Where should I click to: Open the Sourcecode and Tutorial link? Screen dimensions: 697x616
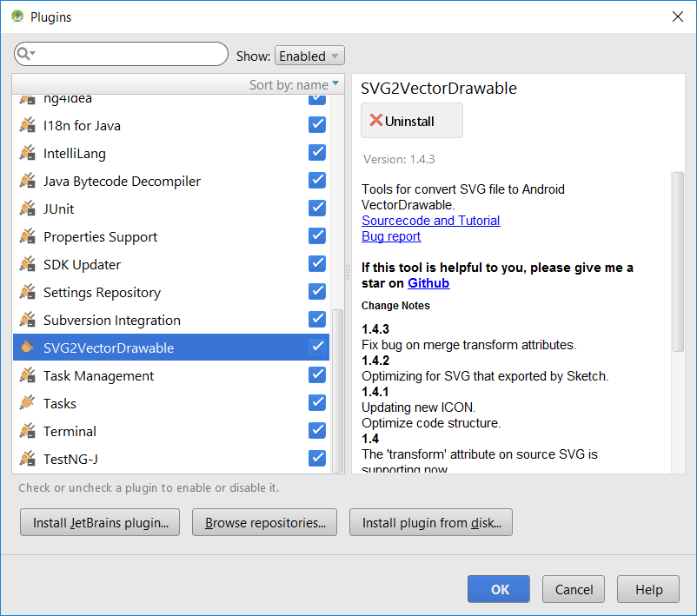click(430, 221)
